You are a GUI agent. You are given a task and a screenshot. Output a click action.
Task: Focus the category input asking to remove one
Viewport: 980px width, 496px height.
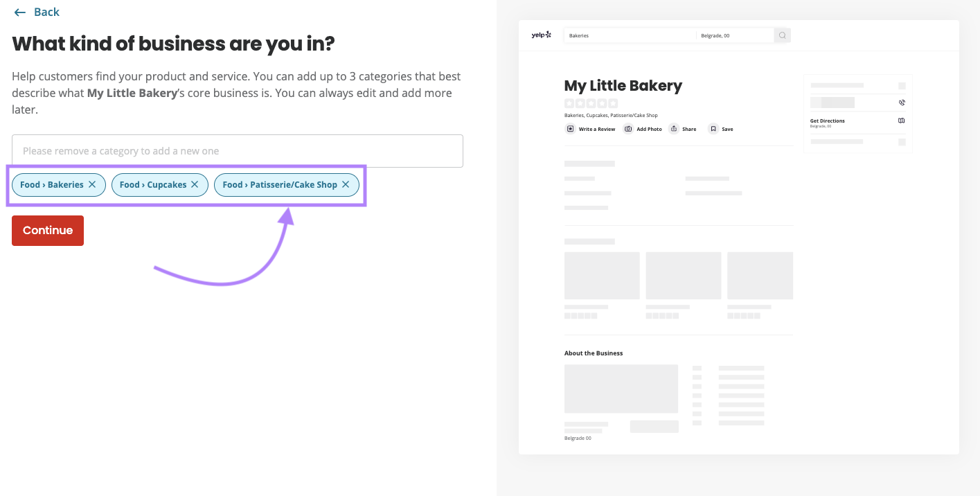point(238,150)
